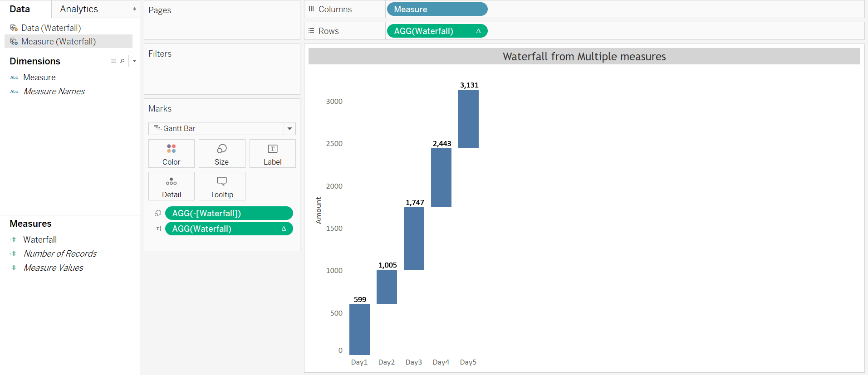Switch to the Analytics tab
The width and height of the screenshot is (868, 375).
coord(79,9)
